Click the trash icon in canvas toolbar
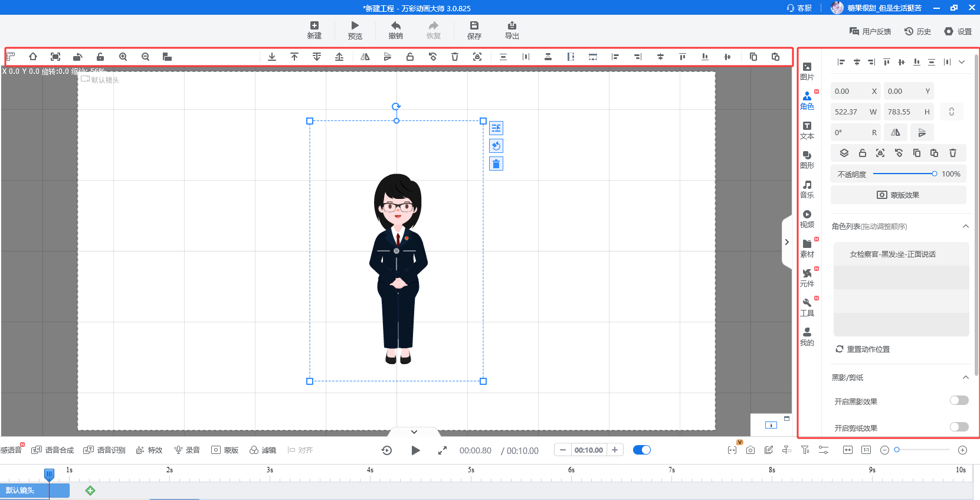This screenshot has width=980, height=500. click(x=455, y=57)
